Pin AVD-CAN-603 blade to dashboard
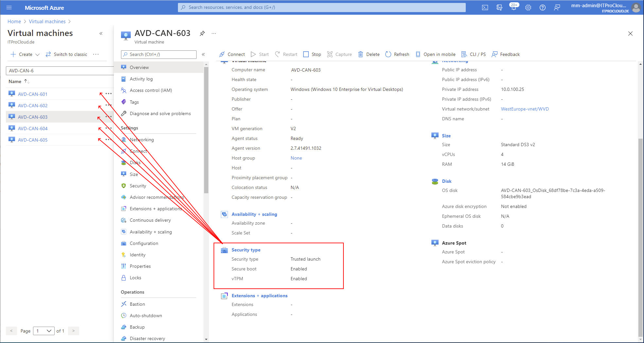The width and height of the screenshot is (644, 343). point(202,33)
